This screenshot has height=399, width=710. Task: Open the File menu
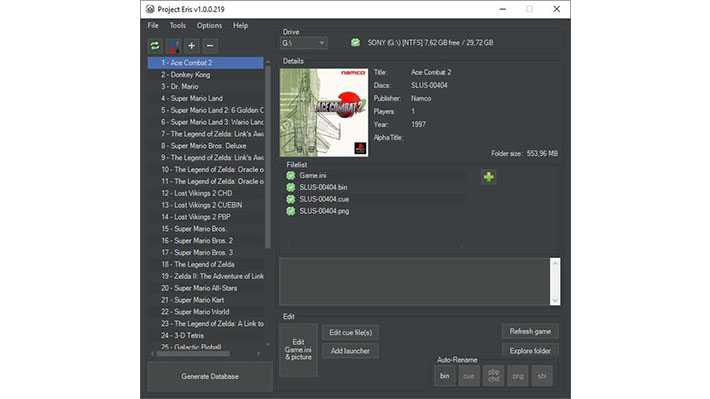(x=153, y=25)
